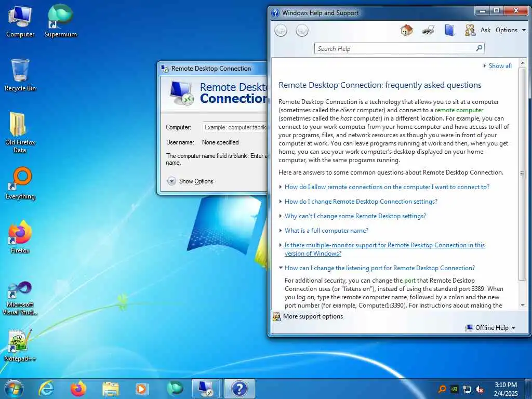The image size is (532, 399).
Task: Launch Internet Explorer from taskbar
Action: point(46,389)
